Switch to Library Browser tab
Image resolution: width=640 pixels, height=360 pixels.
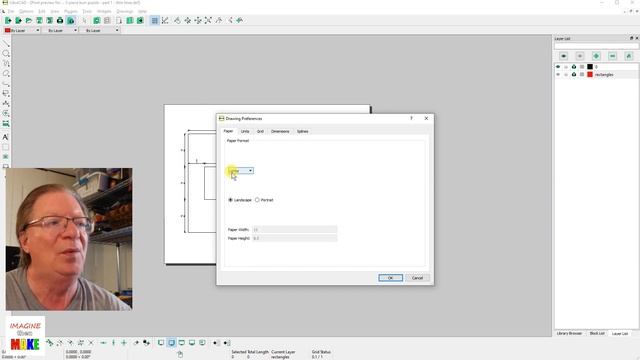(x=569, y=333)
